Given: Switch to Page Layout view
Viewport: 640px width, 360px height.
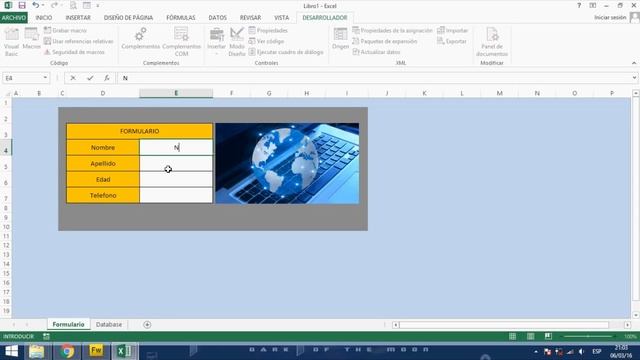Looking at the screenshot, I should (x=530, y=336).
